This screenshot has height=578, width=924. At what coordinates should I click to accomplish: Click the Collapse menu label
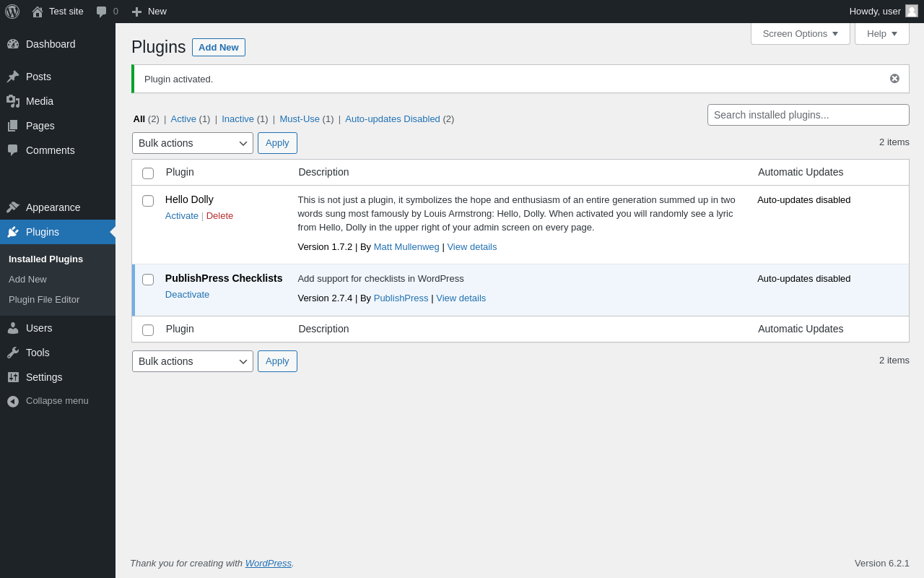pos(57,401)
